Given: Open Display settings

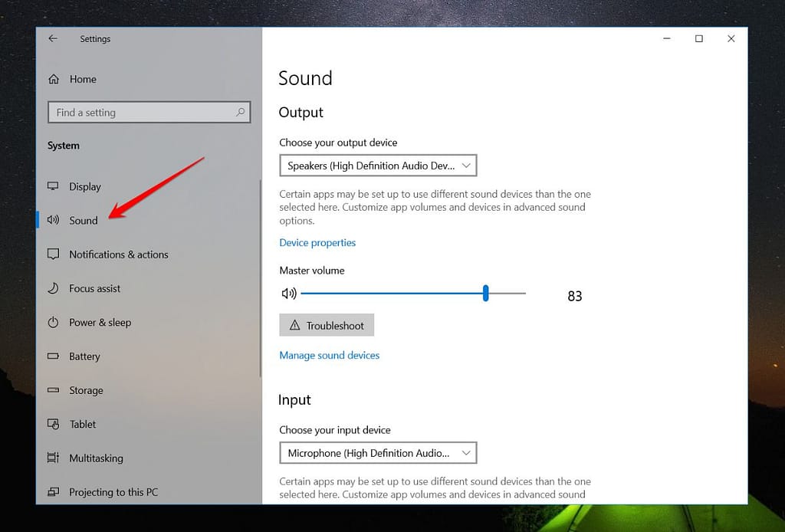Looking at the screenshot, I should pos(85,187).
